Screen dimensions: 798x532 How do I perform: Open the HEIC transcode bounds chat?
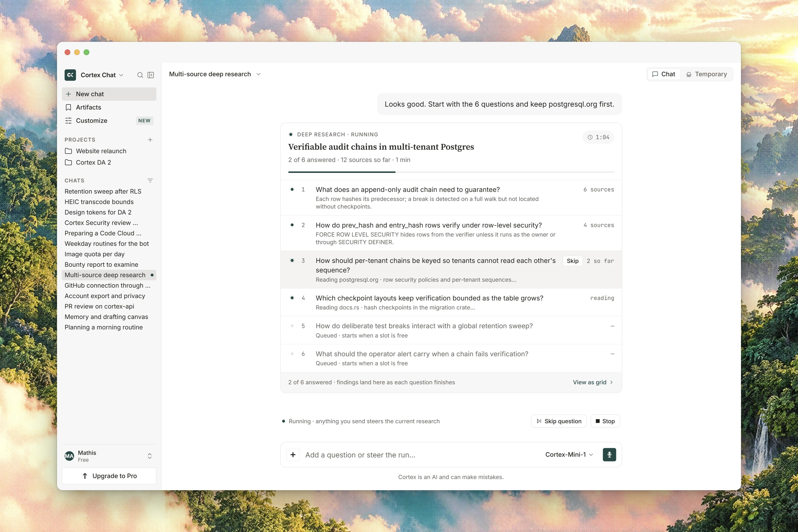(x=109, y=202)
